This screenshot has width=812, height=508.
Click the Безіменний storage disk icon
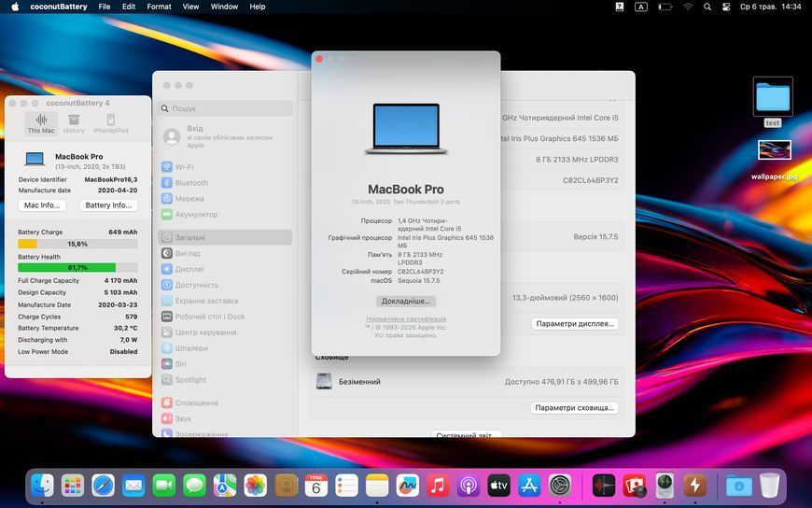click(x=324, y=382)
